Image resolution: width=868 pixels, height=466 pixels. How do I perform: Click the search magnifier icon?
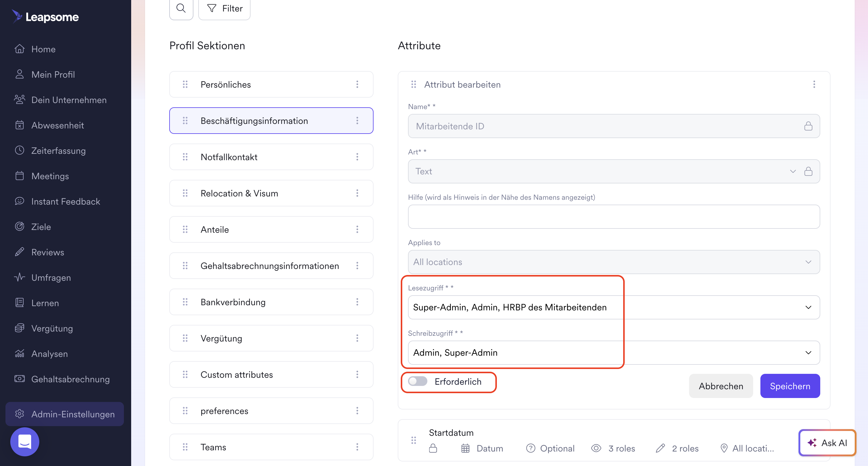tap(181, 8)
